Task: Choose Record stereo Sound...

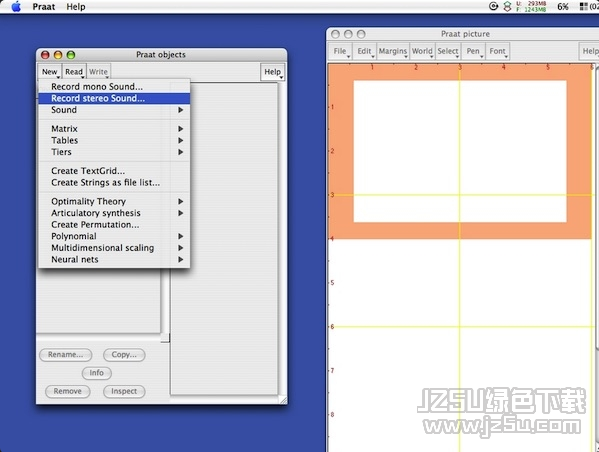Action: click(x=114, y=98)
